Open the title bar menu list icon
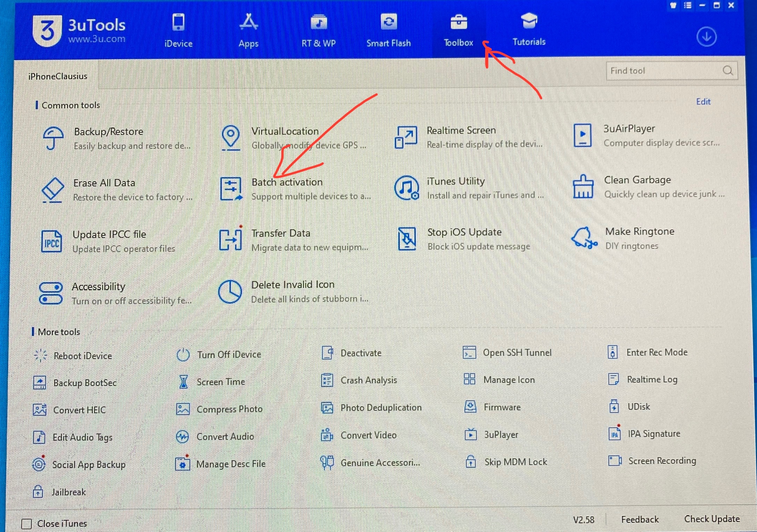757x532 pixels. [688, 6]
